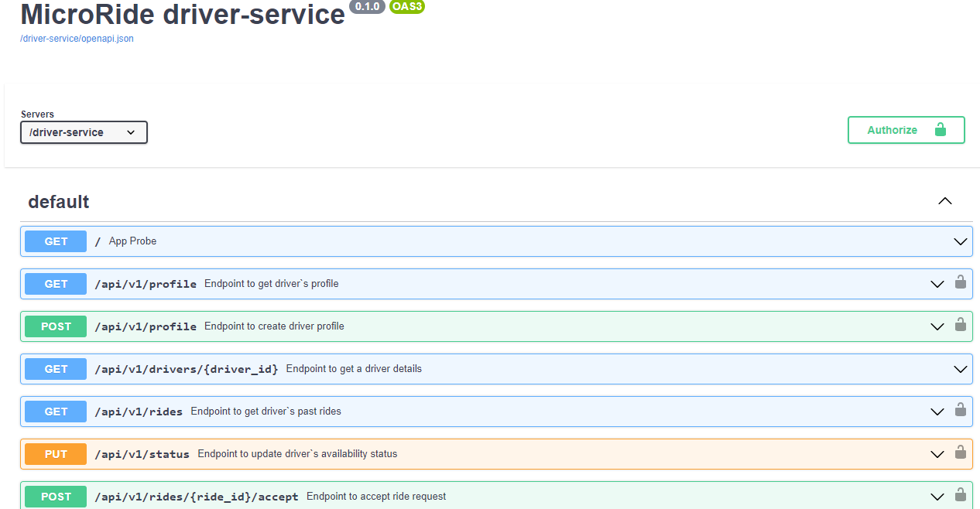Click the GET badge of driver's past rides
Image resolution: width=980 pixels, height=509 pixels.
[56, 412]
